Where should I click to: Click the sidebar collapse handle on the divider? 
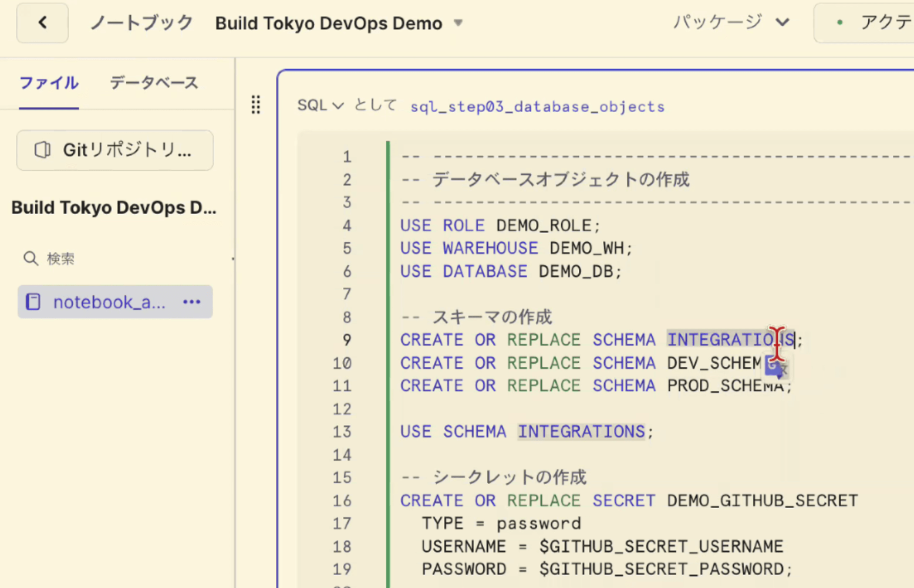(233, 259)
